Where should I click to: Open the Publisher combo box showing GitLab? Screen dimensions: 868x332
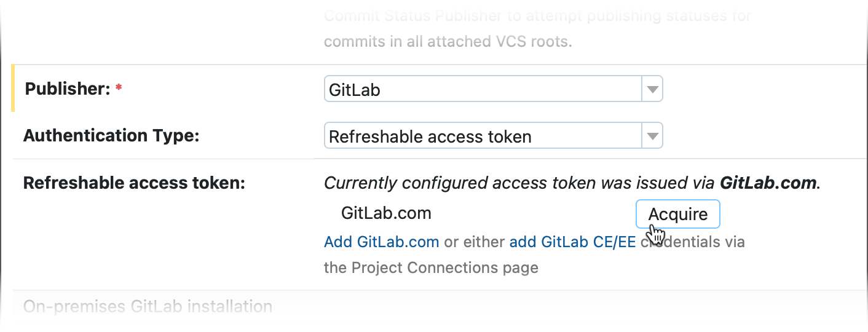(x=483, y=90)
